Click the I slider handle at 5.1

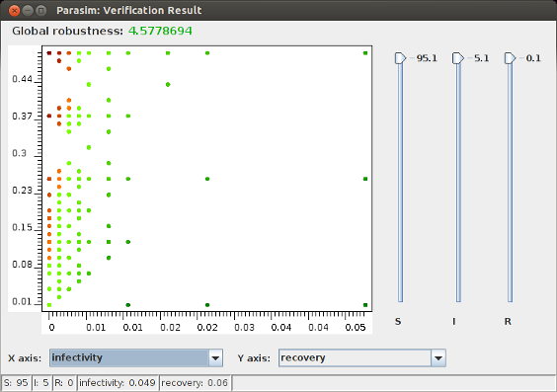pos(458,58)
